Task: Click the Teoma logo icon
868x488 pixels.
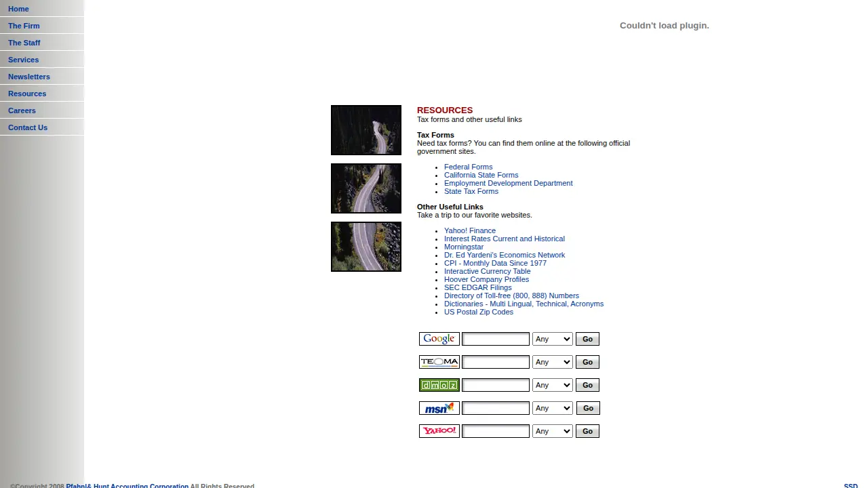Action: (x=439, y=362)
